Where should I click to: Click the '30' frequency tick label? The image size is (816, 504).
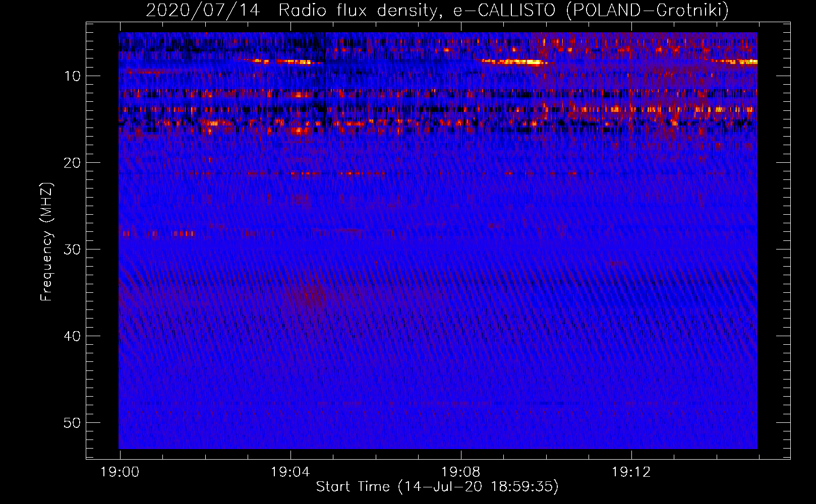tap(73, 249)
